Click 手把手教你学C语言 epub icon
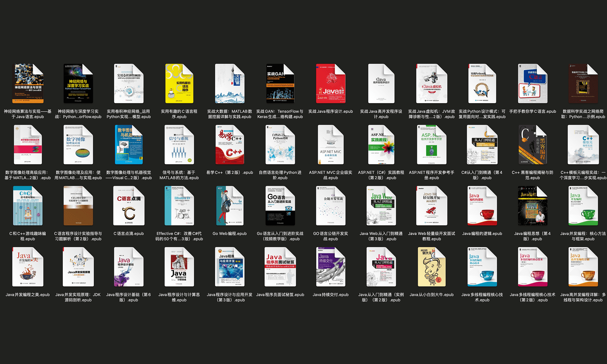 (533, 83)
